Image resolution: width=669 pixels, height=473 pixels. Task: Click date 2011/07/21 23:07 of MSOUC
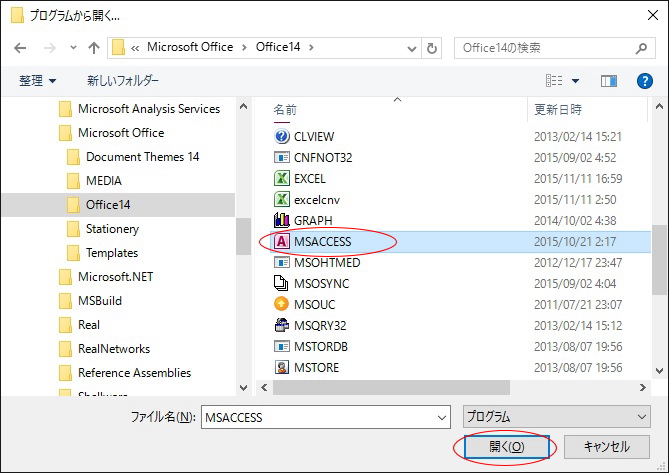[x=578, y=304]
